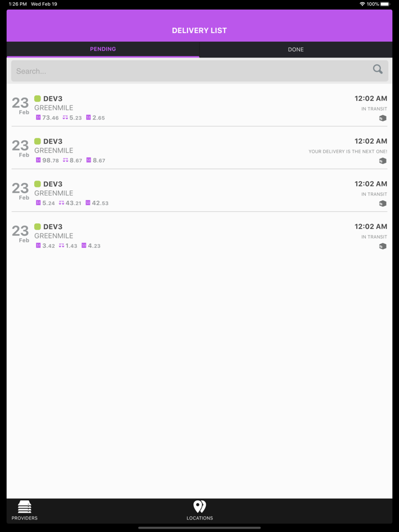Tap the package icon on the third IN TRANSIT delivery
The image size is (399, 532).
pyautogui.click(x=382, y=203)
